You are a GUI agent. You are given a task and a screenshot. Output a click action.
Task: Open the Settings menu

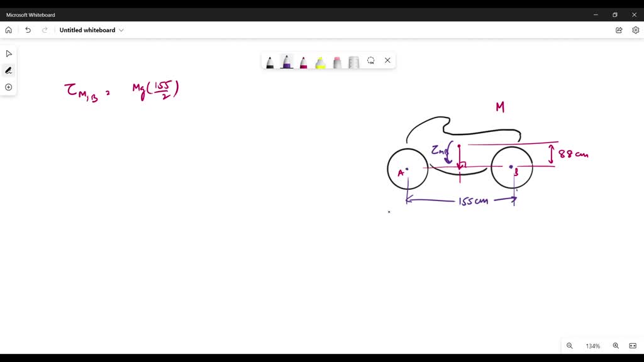pyautogui.click(x=636, y=30)
